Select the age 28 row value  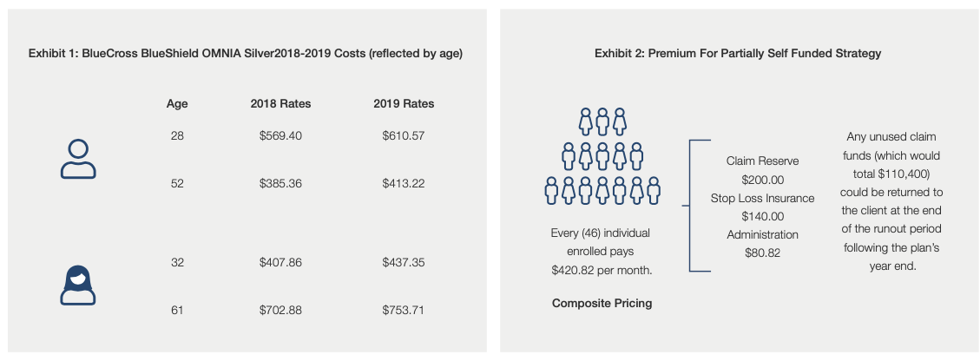pyautogui.click(x=177, y=135)
